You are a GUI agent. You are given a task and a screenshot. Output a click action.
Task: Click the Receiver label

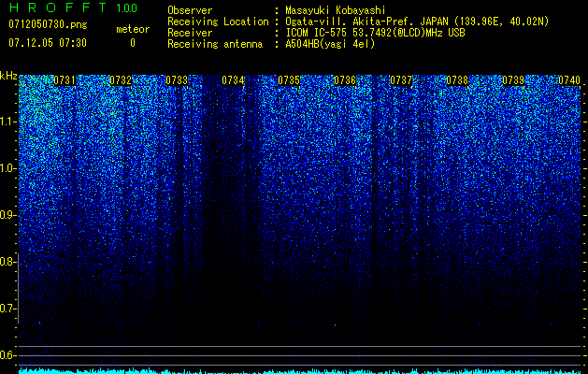(190, 33)
